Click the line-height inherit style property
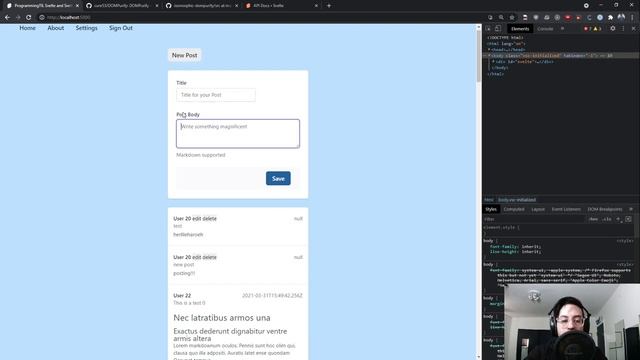640x360 pixels. tap(516, 252)
